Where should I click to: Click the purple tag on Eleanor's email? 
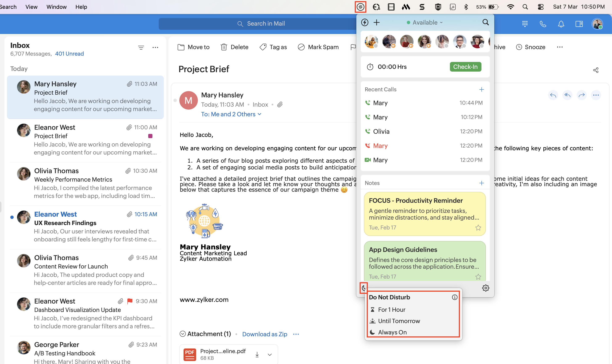point(150,136)
